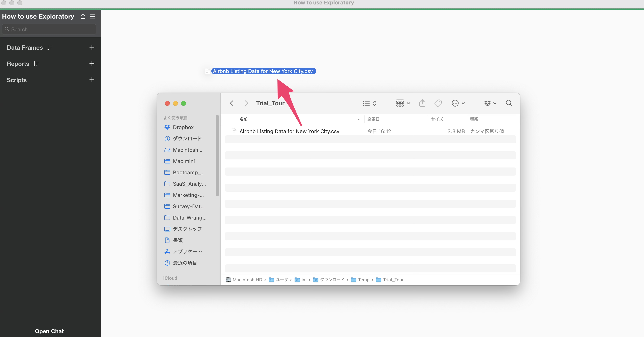Zoom the Finder window with green button
The image size is (644, 337).
coord(183,103)
